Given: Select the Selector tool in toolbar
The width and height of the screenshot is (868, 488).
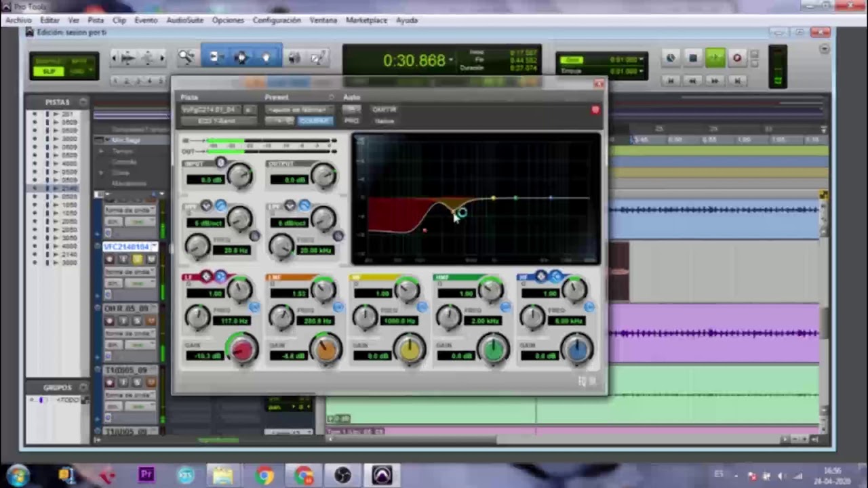Looking at the screenshot, I should click(x=241, y=58).
